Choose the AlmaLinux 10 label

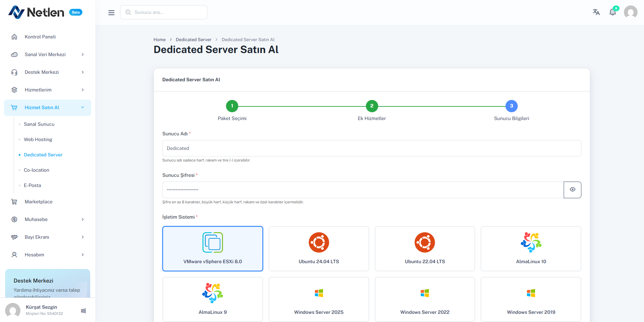tap(531, 261)
